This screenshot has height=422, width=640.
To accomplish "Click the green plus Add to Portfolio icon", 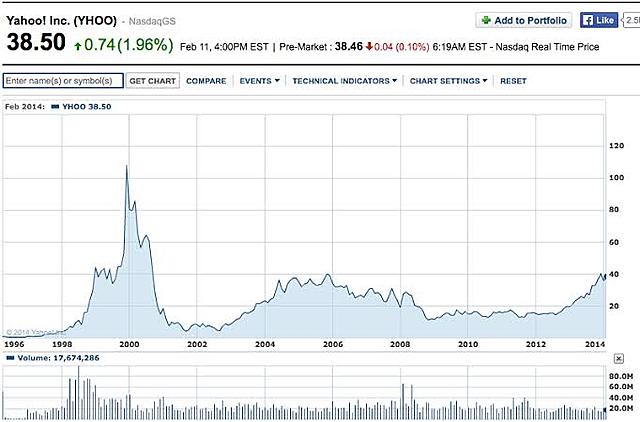I will coord(486,20).
